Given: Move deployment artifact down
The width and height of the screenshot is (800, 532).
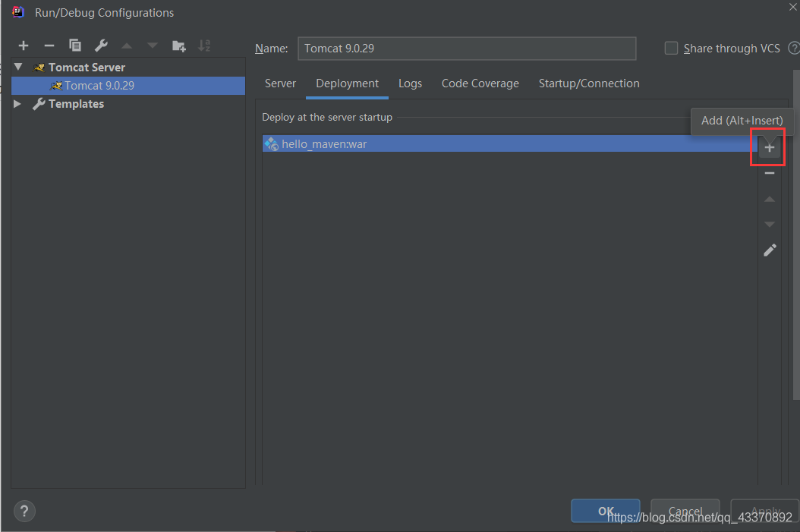Looking at the screenshot, I should (x=770, y=225).
